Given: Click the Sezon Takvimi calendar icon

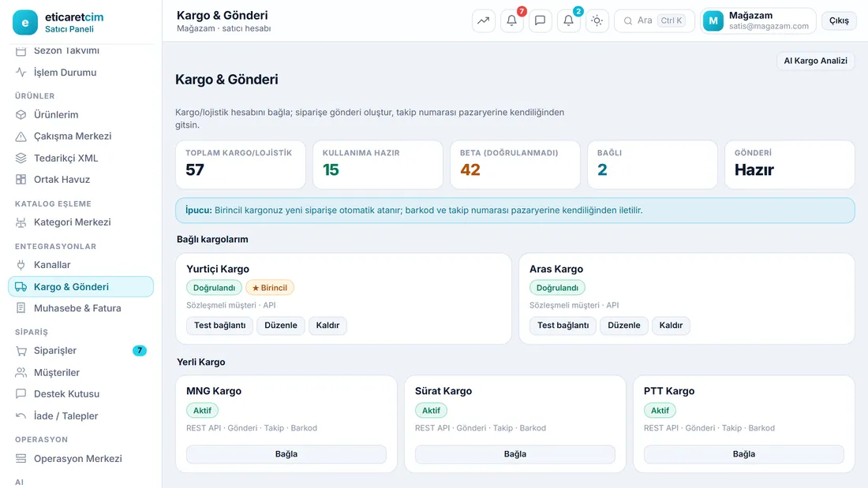Looking at the screenshot, I should tap(21, 51).
